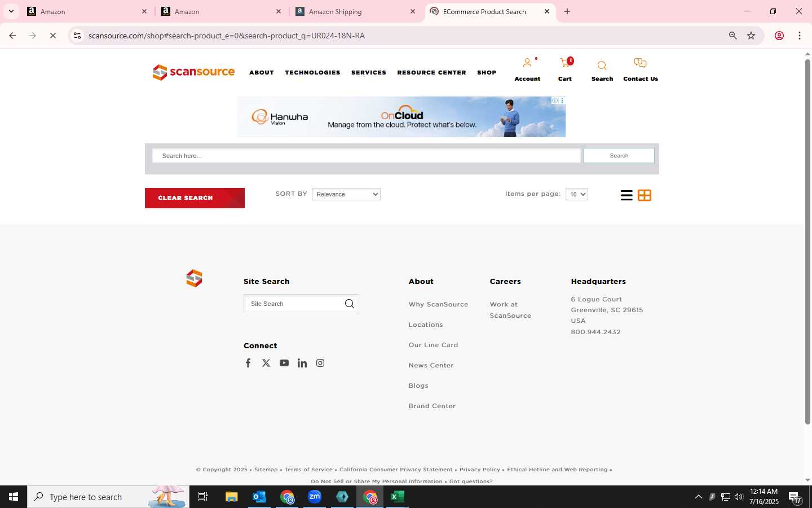
Task: Bookmark this page with the star icon
Action: tap(751, 36)
